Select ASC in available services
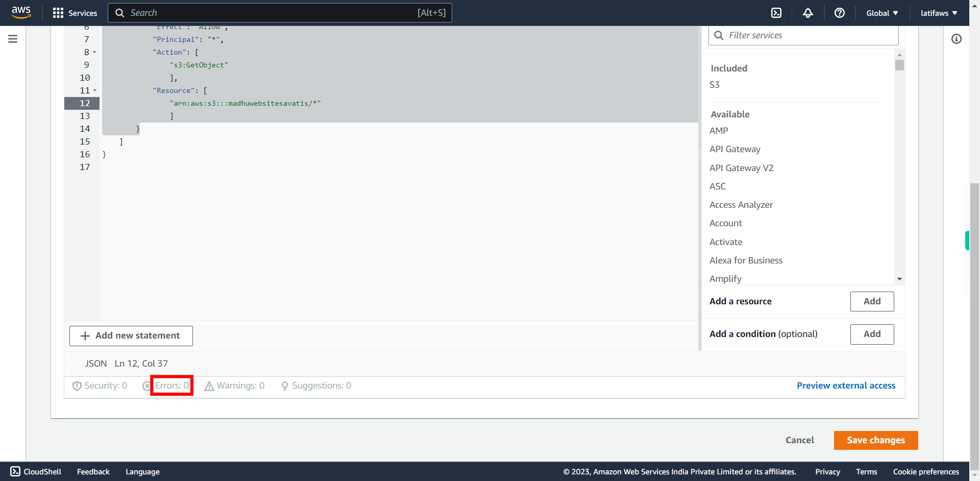The image size is (980, 481). (x=718, y=186)
